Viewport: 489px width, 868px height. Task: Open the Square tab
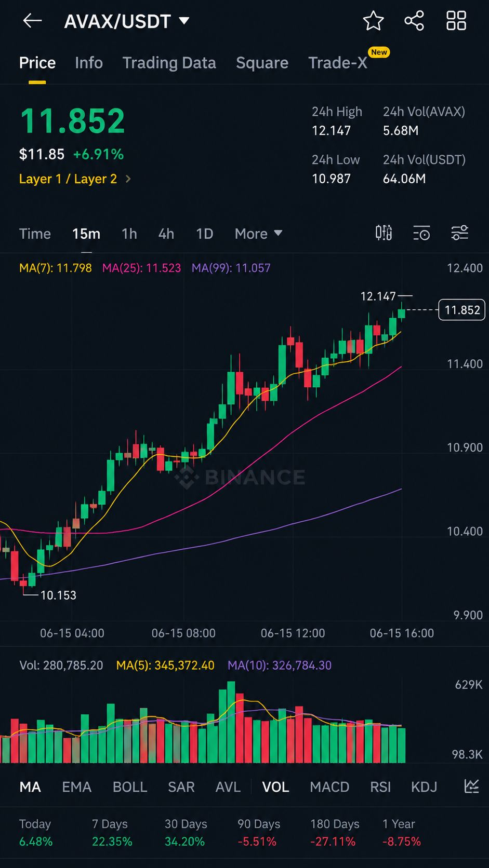[262, 63]
